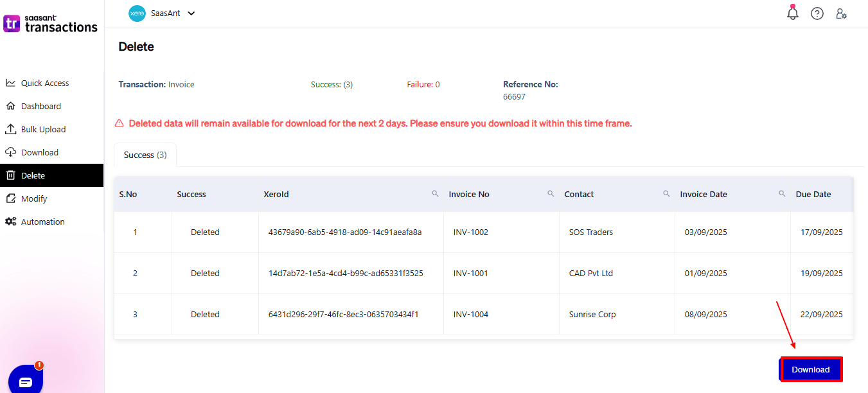The width and height of the screenshot is (868, 393).
Task: Open the Automation section
Action: click(x=43, y=222)
